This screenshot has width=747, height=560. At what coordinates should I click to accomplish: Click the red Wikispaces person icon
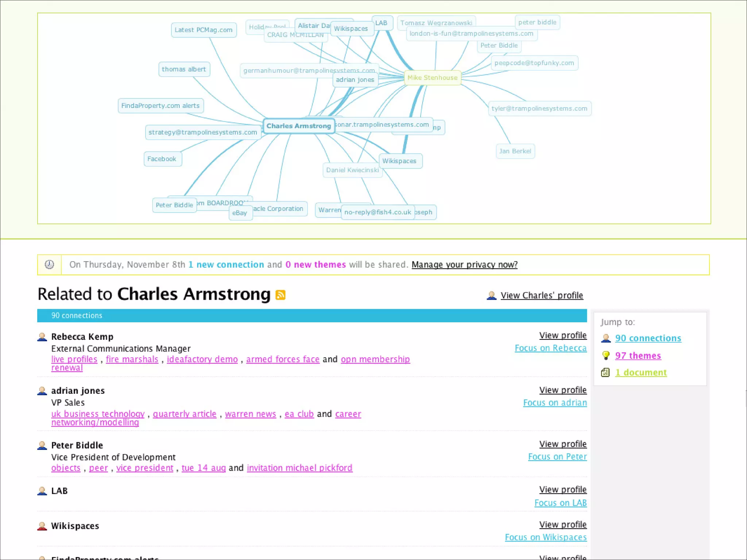pos(42,526)
